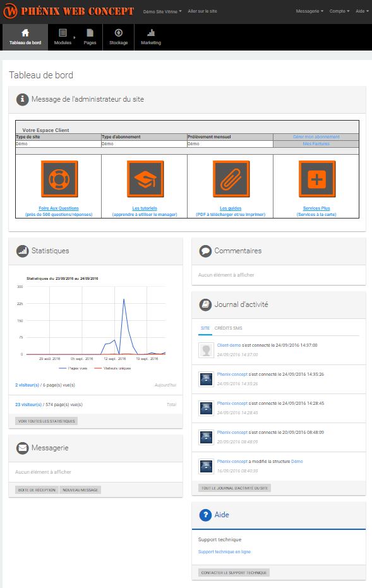
Task: Open the Pages document icon
Action: (x=90, y=33)
